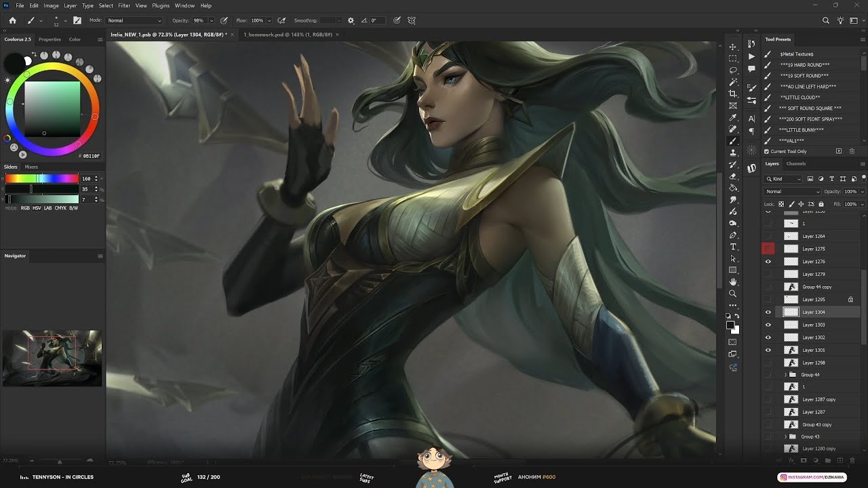Screen dimensions: 868x488
Task: Select the Lasso tool
Action: [x=732, y=70]
